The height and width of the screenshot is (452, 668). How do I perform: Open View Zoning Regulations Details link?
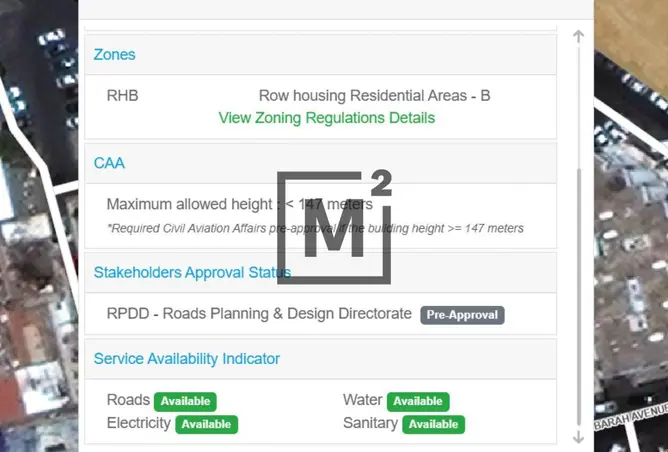pos(326,118)
